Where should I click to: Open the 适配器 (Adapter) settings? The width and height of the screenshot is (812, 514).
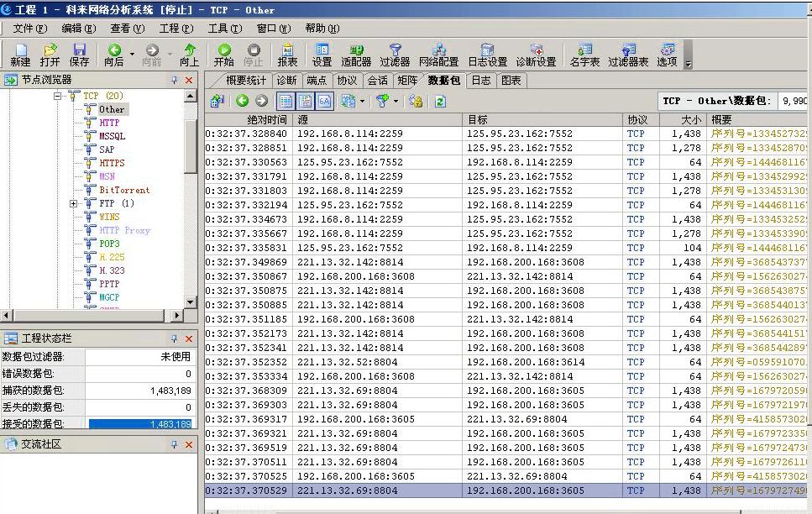coord(356,55)
